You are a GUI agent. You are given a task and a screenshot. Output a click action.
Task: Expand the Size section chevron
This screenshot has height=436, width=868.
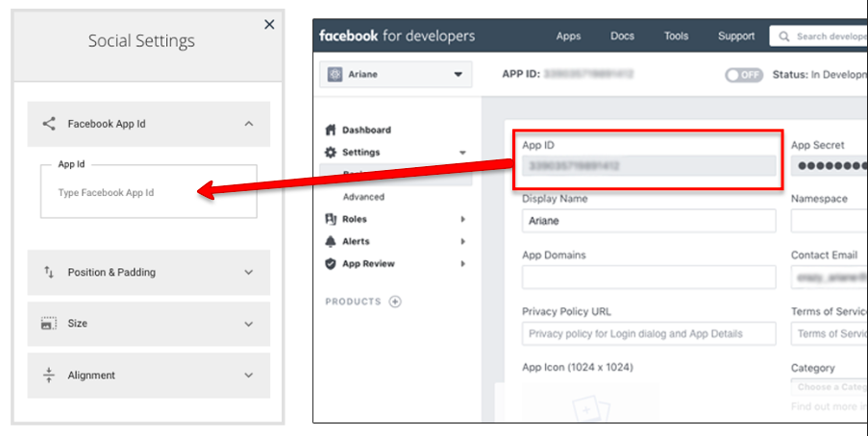pos(249,324)
